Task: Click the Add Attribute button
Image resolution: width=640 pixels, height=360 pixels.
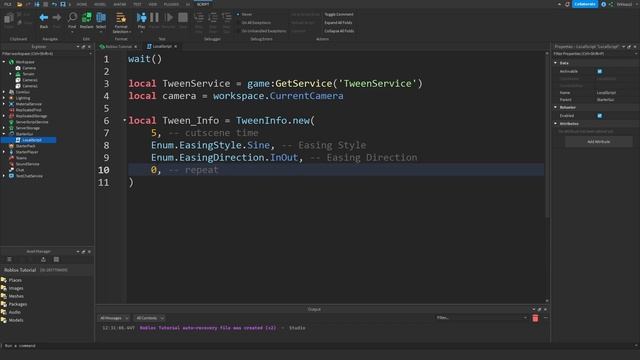Action: [x=598, y=142]
